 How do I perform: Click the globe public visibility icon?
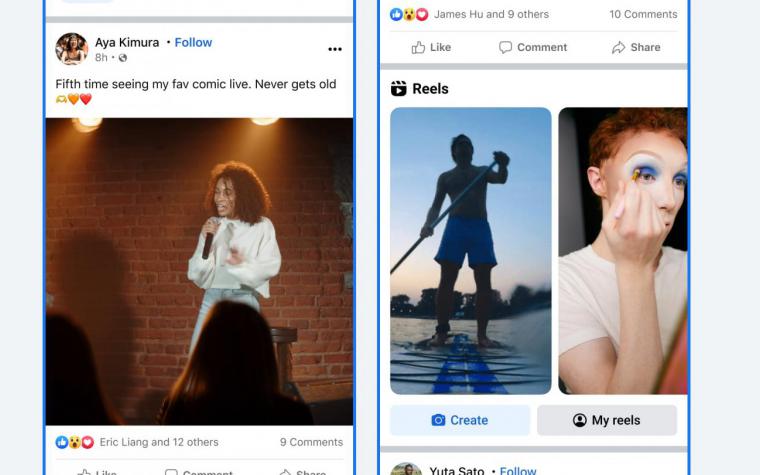[123, 58]
